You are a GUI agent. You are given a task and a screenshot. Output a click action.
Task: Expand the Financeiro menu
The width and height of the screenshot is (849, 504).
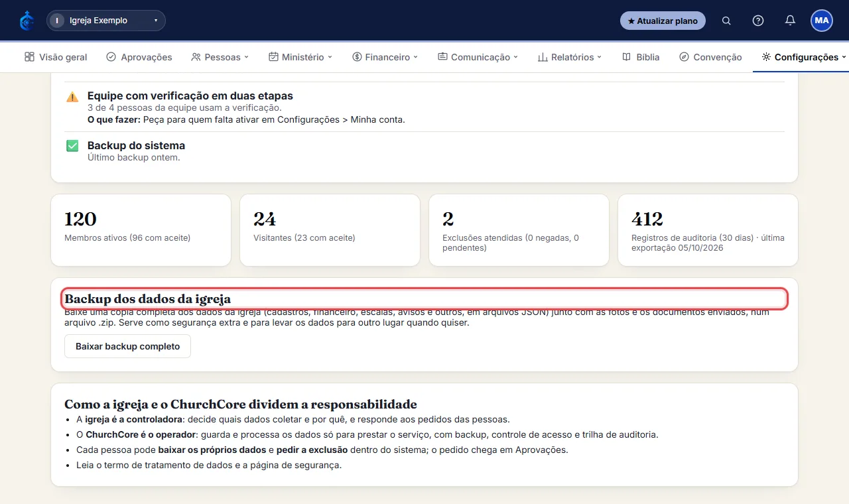point(385,57)
